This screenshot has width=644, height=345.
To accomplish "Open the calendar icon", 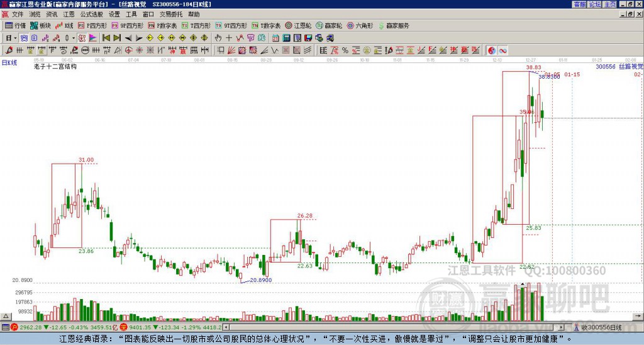I will click(x=275, y=38).
